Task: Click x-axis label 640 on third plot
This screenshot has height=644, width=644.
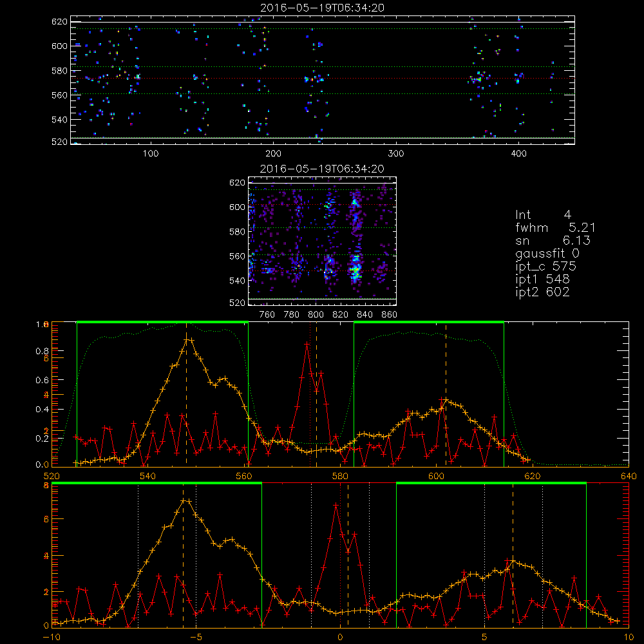Action: point(629,477)
